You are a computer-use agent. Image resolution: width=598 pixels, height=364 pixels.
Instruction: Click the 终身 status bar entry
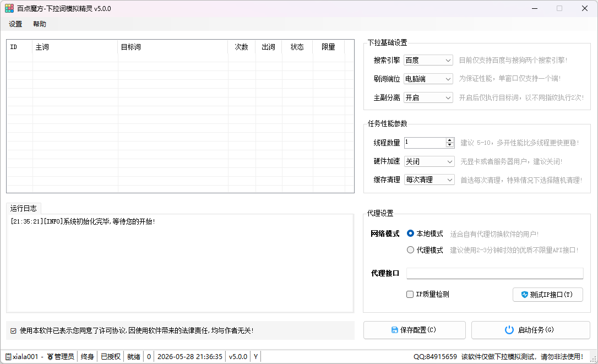coord(88,357)
